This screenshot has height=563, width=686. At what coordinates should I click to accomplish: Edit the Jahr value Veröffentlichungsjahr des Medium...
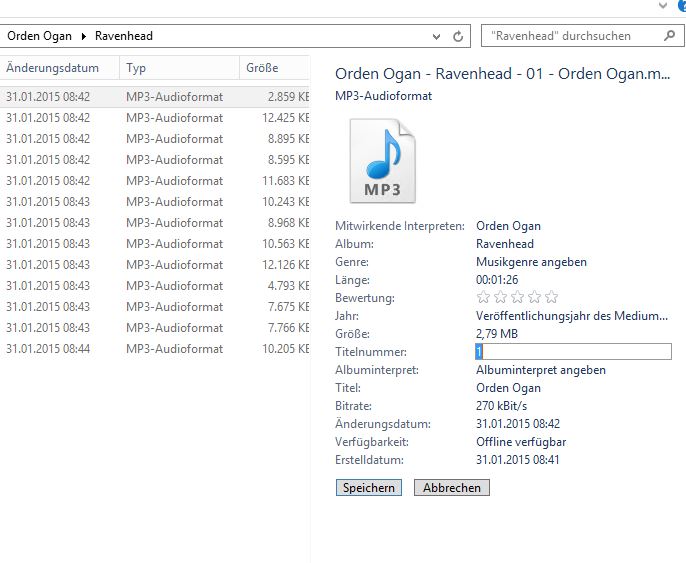(572, 316)
